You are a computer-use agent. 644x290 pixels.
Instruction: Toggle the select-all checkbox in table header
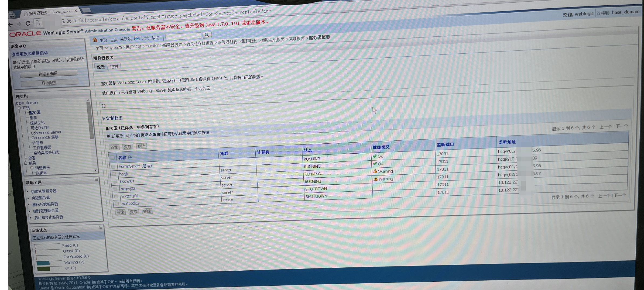112,158
